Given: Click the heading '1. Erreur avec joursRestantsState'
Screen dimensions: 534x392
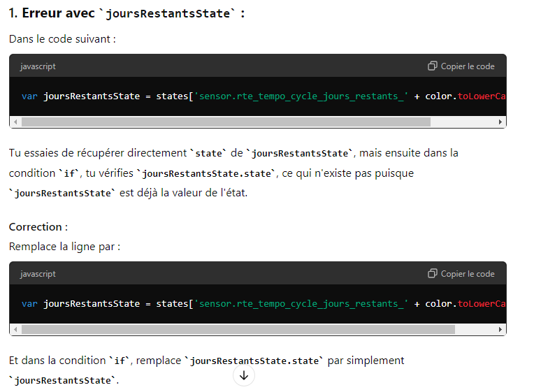Looking at the screenshot, I should (127, 13).
